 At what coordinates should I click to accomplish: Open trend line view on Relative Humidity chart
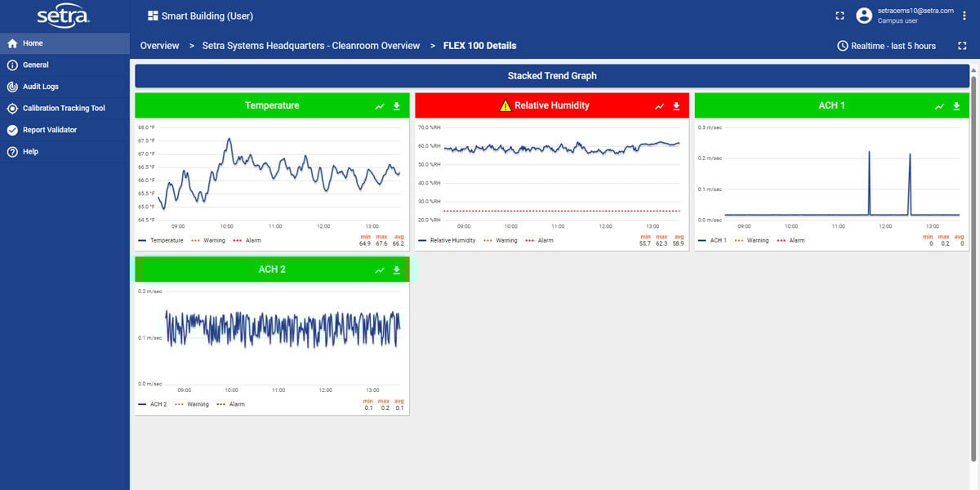[x=658, y=105]
